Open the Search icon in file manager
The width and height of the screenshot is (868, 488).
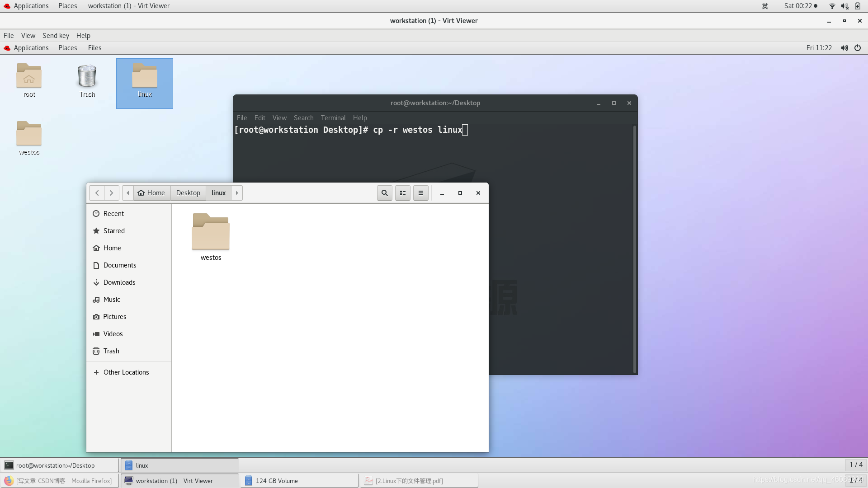click(384, 192)
